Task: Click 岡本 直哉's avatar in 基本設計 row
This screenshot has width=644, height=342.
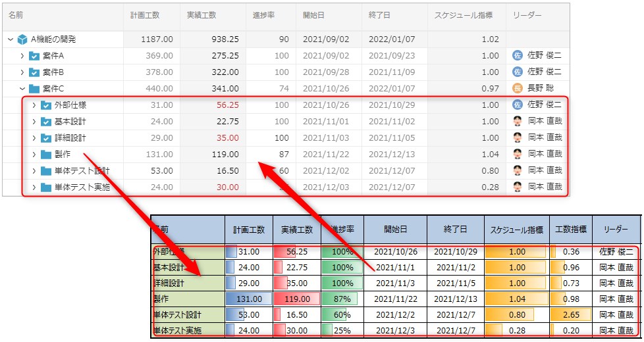Action: (517, 122)
